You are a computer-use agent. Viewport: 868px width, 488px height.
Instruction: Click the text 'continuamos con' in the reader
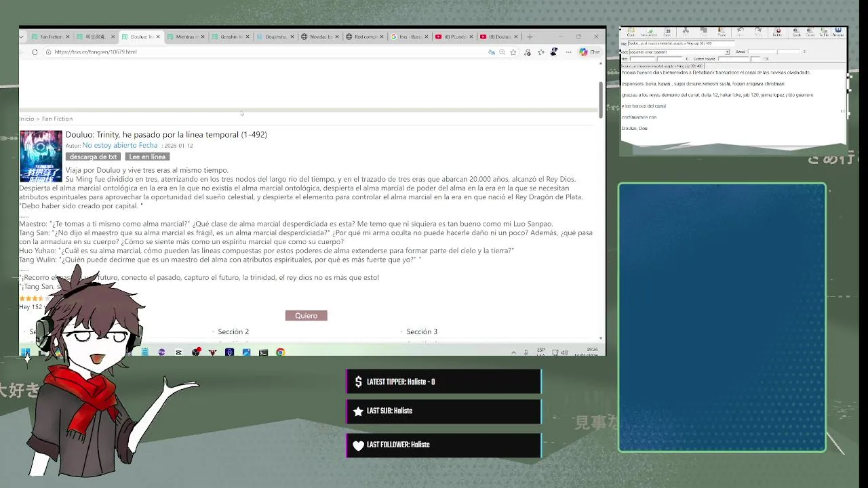click(639, 117)
